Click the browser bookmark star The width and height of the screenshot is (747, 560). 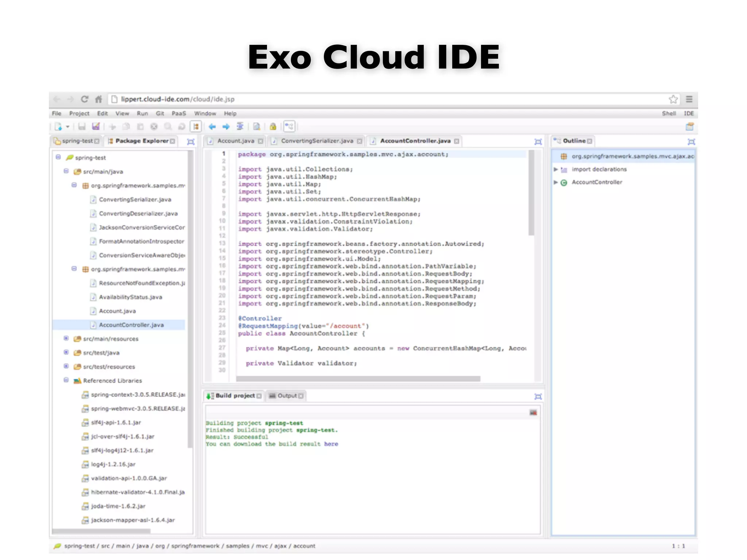(673, 99)
